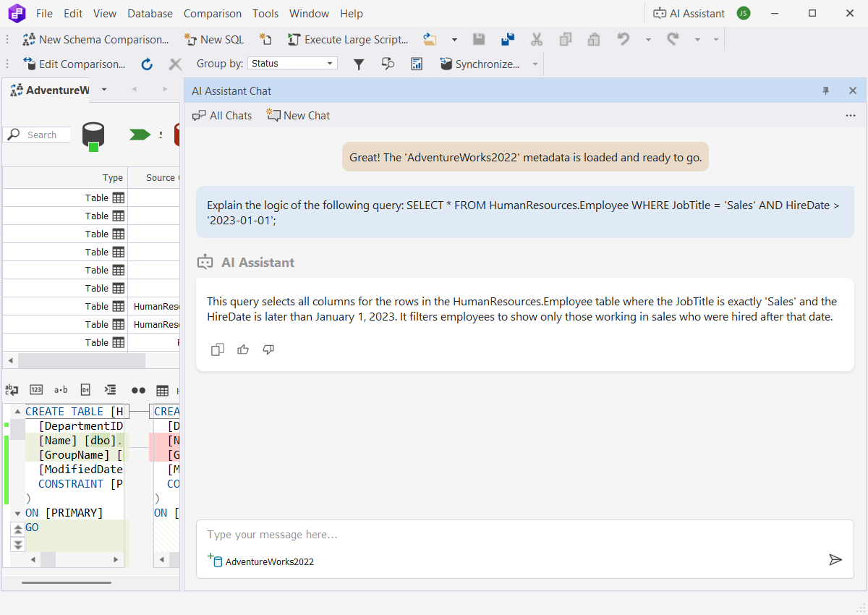The image size is (868, 615).
Task: Click the AdventureWorks2022 database context chip
Action: point(260,561)
